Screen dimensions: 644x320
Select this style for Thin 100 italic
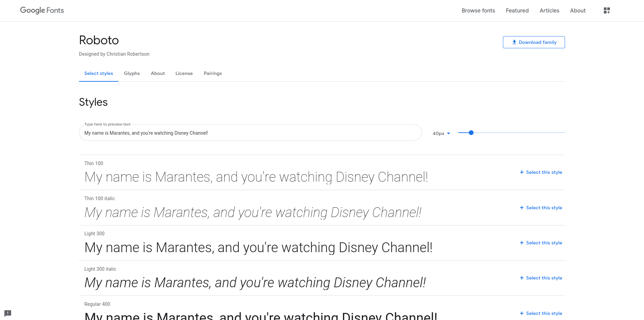pos(541,208)
